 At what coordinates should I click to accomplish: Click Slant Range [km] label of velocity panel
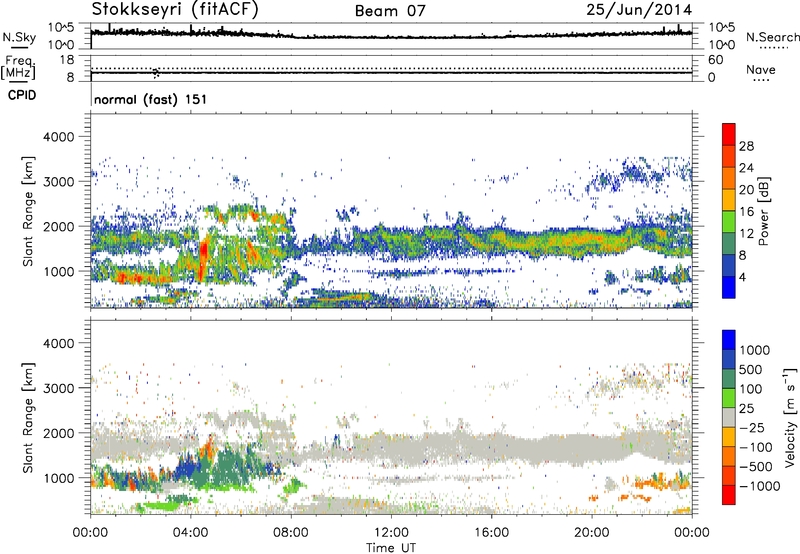[28, 417]
